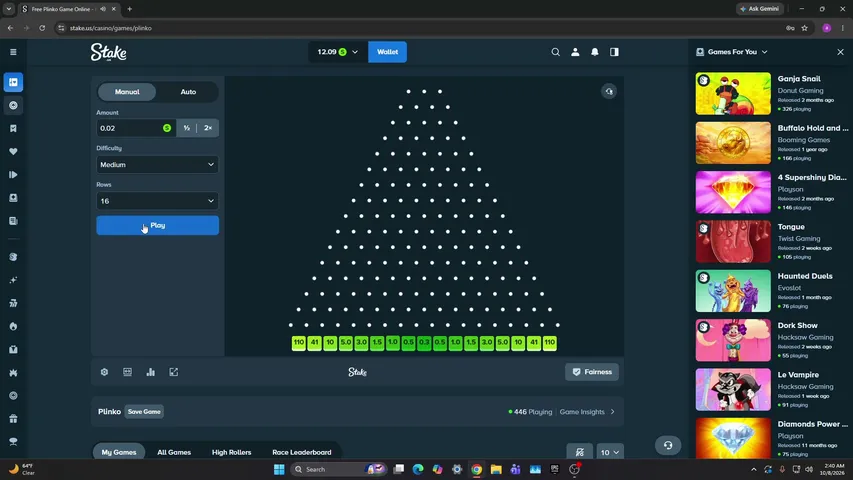Open the user profile icon
Image resolution: width=853 pixels, height=480 pixels.
click(575, 52)
